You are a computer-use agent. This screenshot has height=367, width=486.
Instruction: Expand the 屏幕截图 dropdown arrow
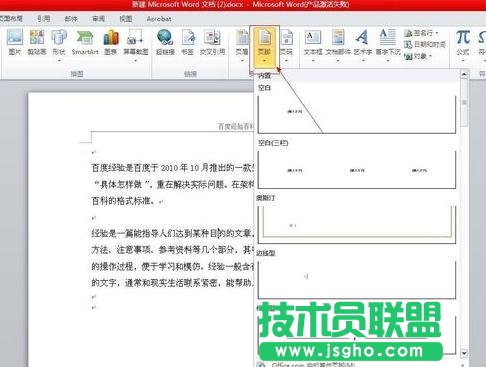tap(135, 61)
